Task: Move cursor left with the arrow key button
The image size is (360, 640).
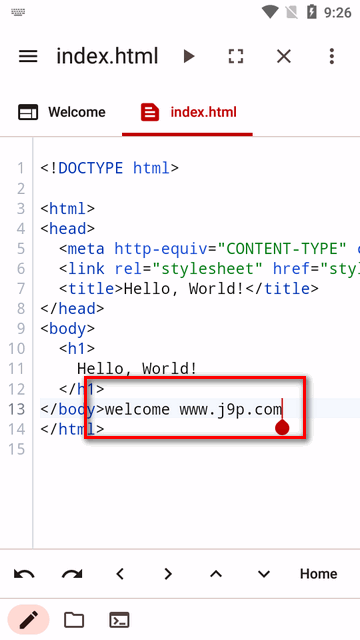Action: (x=120, y=574)
